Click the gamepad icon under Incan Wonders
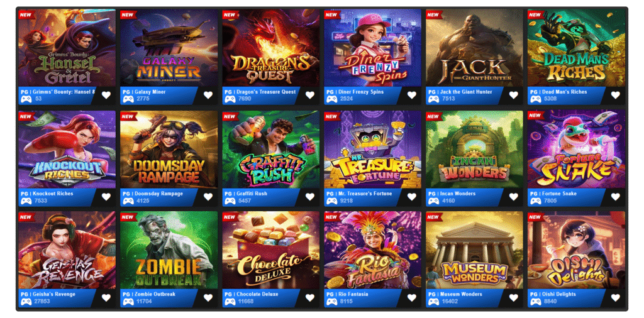This screenshot has width=644, height=318. tap(433, 201)
